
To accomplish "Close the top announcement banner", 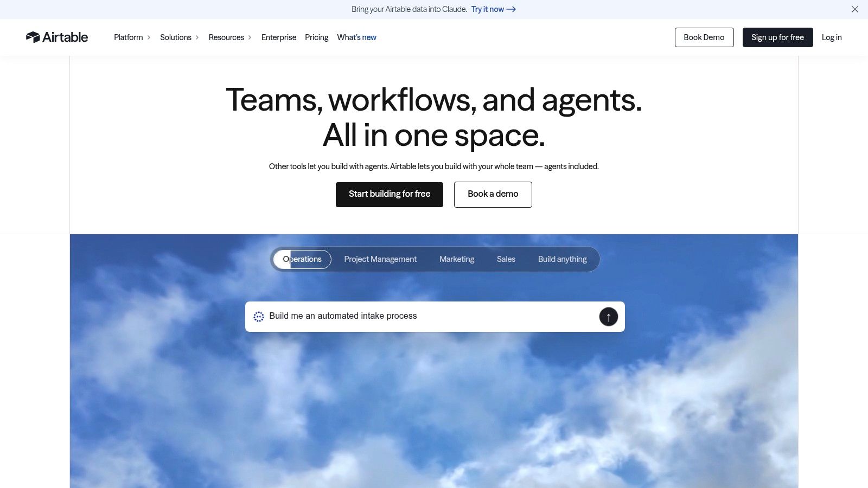I will pos(855,9).
